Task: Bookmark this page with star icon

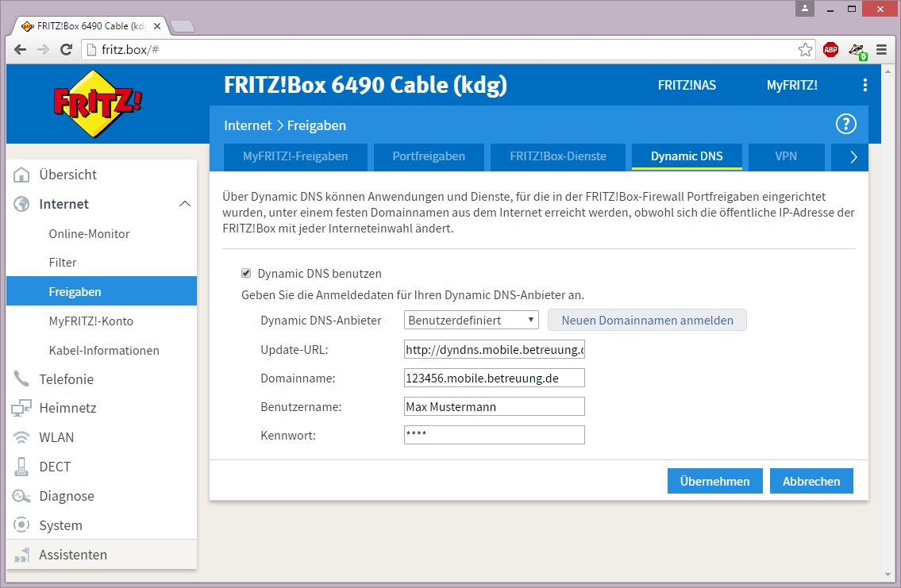Action: click(805, 50)
